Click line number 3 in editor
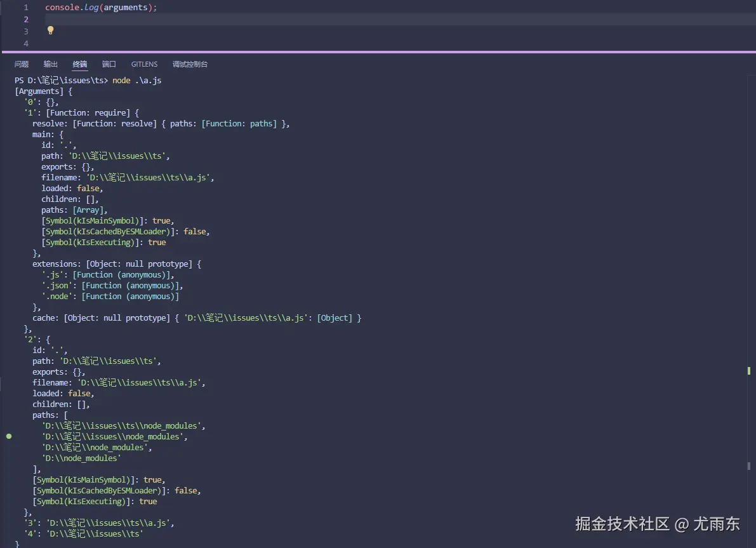This screenshot has height=548, width=756. [x=26, y=31]
